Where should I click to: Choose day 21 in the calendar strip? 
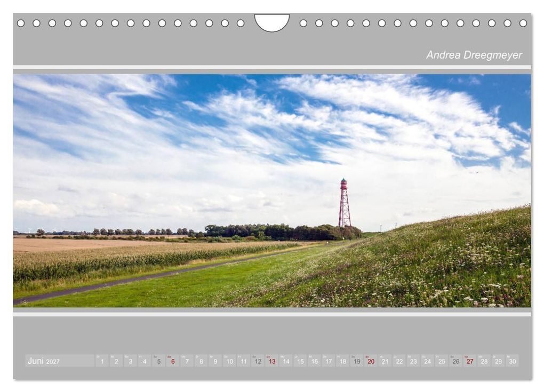[385, 361]
